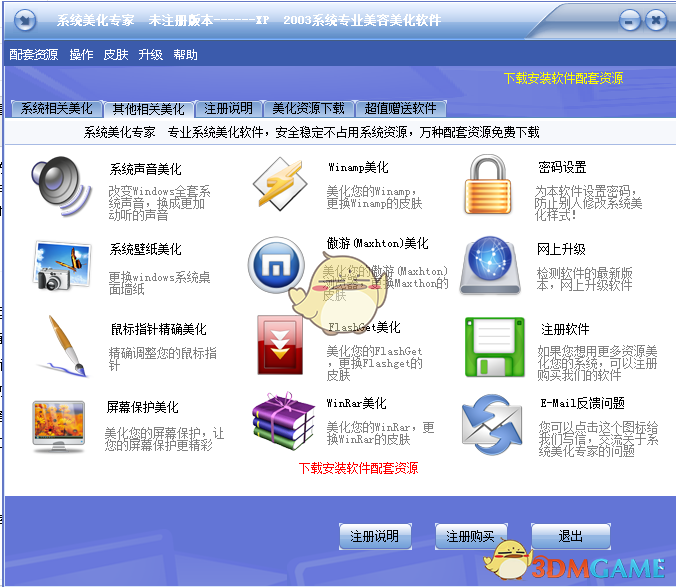Click the description 精确调整您的鼠标指针
Image resolution: width=676 pixels, height=587 pixels.
[x=163, y=359]
